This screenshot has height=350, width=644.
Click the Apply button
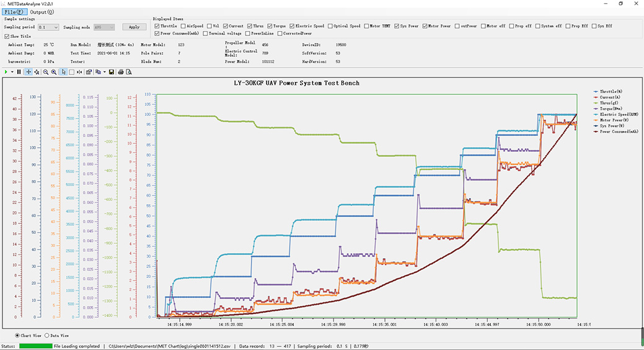coord(135,27)
